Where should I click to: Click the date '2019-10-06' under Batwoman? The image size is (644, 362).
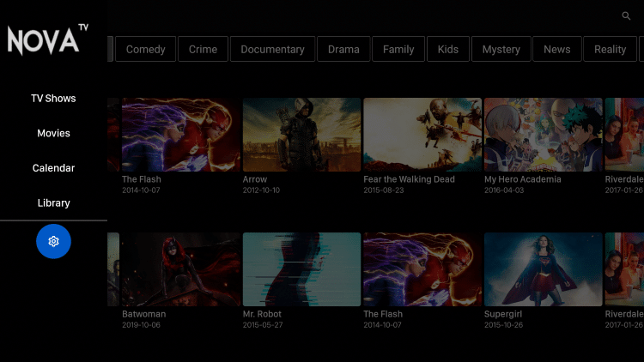point(141,324)
